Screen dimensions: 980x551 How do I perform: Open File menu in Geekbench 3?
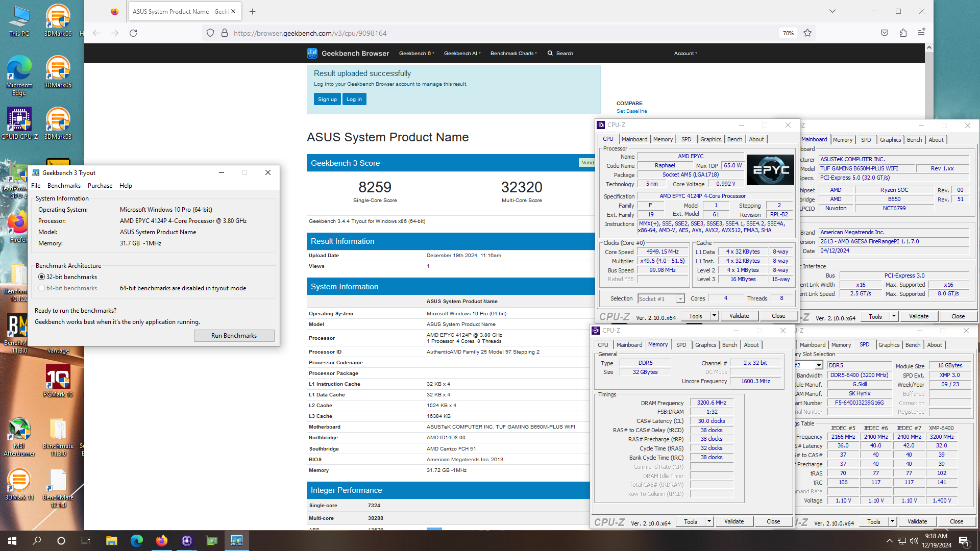pos(36,186)
